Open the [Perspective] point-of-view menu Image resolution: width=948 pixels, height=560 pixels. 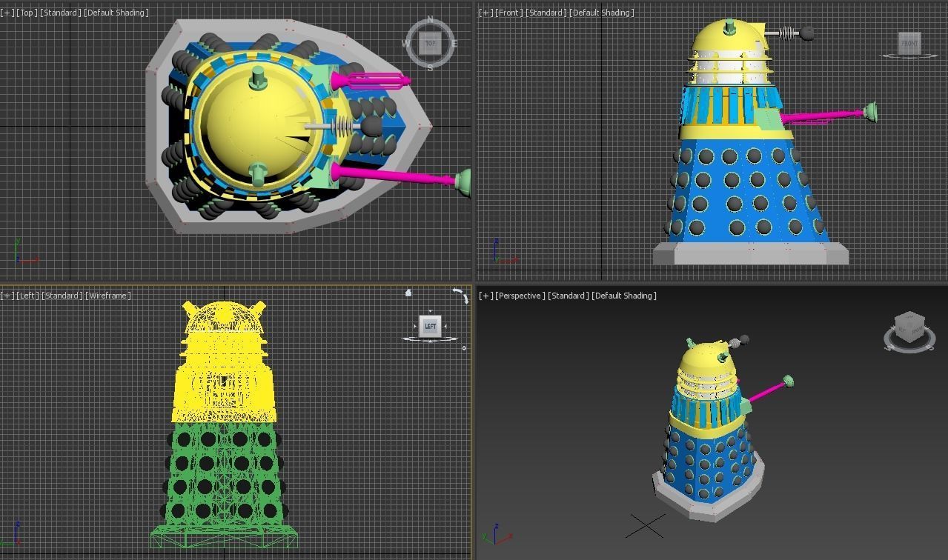pos(520,296)
